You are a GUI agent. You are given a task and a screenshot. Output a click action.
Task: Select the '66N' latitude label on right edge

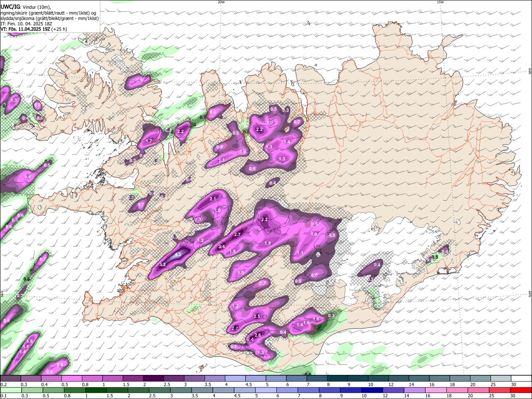click(x=530, y=71)
